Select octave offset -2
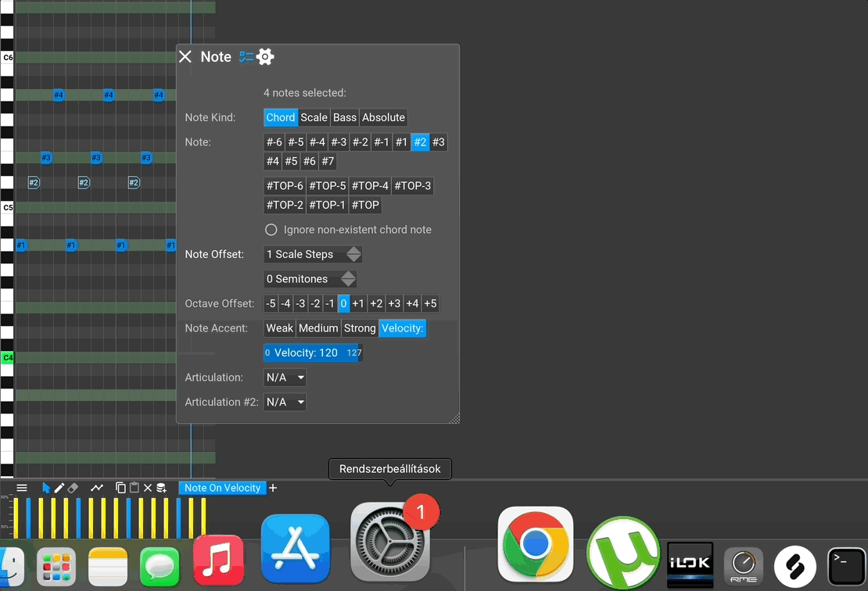This screenshot has height=591, width=868. tap(315, 303)
